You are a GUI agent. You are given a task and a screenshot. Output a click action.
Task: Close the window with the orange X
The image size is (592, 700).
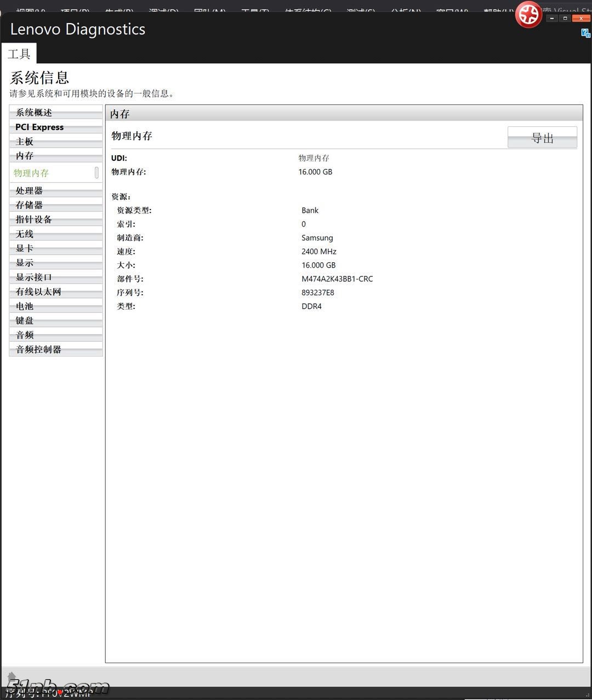point(580,18)
